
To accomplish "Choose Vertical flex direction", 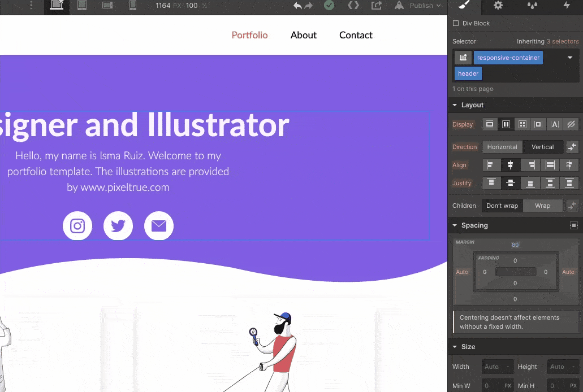I will 542,147.
